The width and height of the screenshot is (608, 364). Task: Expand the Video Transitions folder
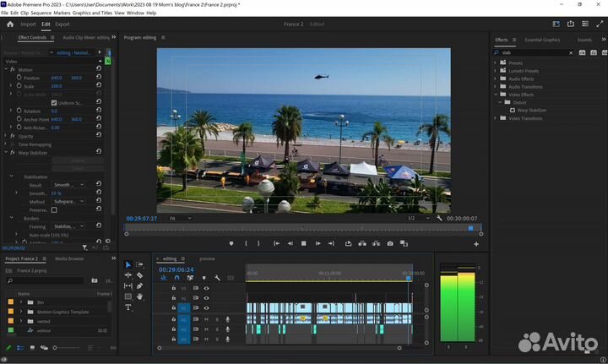click(x=496, y=118)
